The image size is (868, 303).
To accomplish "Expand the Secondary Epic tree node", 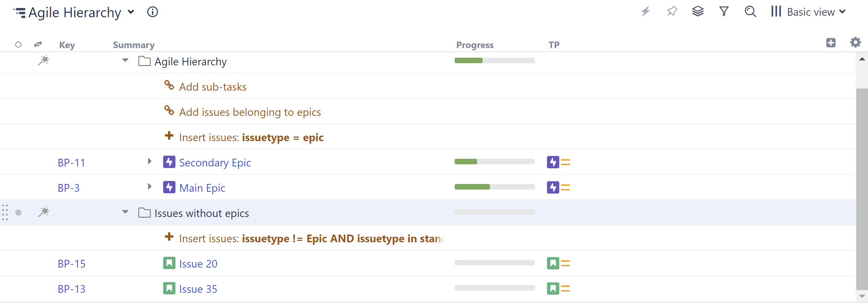I will (150, 162).
